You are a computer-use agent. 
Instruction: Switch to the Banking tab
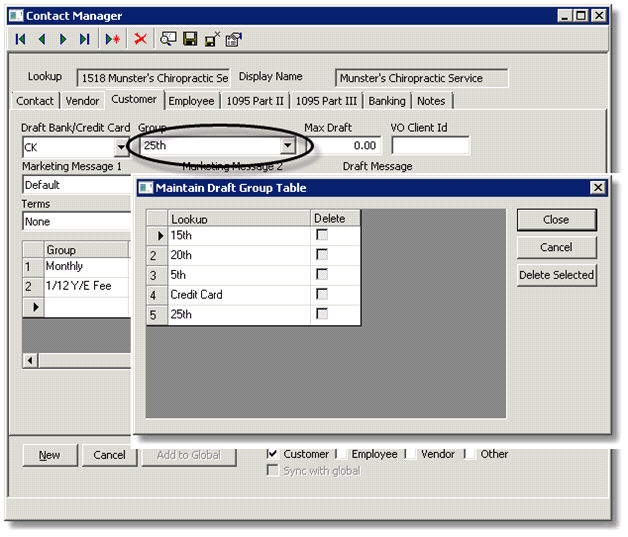(x=387, y=101)
